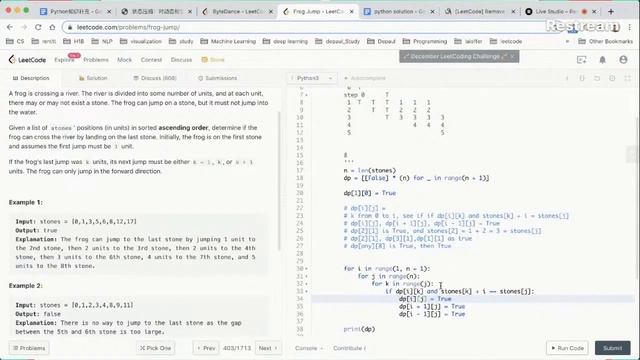This screenshot has height=360, width=640.
Task: Open the playground icon in header
Action: point(582,60)
